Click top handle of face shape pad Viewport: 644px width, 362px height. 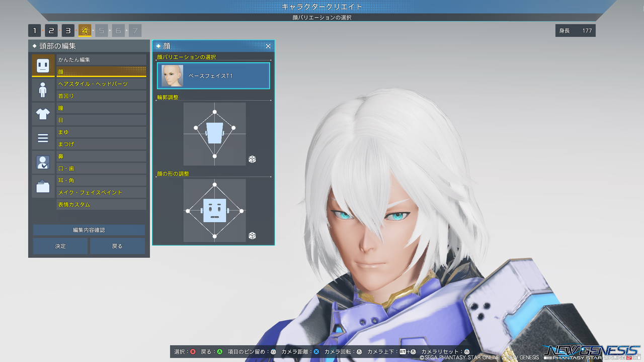coord(215,185)
